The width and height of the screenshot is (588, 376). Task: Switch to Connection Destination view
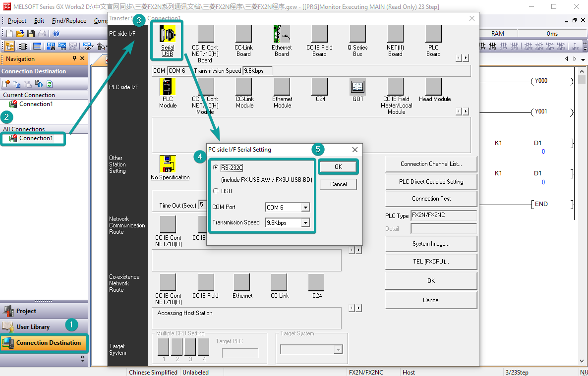point(44,343)
